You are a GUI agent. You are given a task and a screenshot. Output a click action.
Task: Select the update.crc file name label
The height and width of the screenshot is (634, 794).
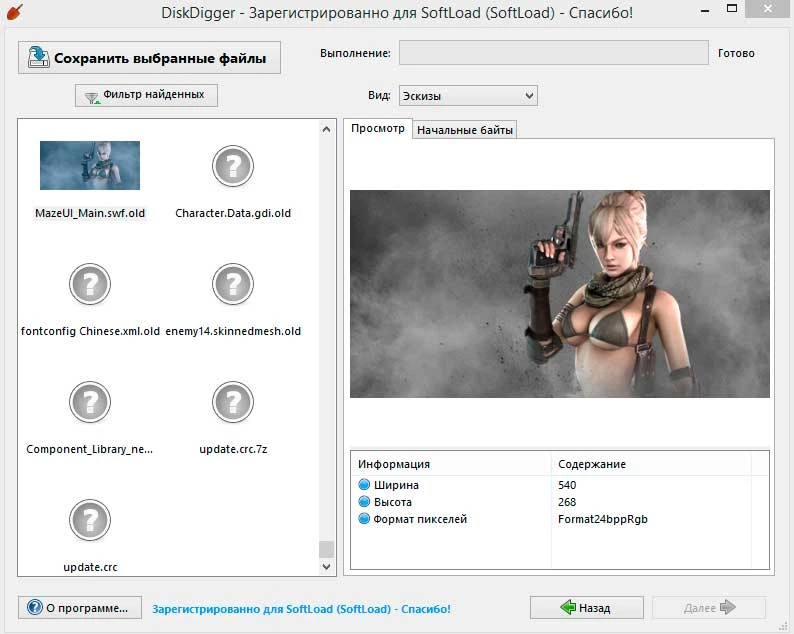[x=90, y=567]
